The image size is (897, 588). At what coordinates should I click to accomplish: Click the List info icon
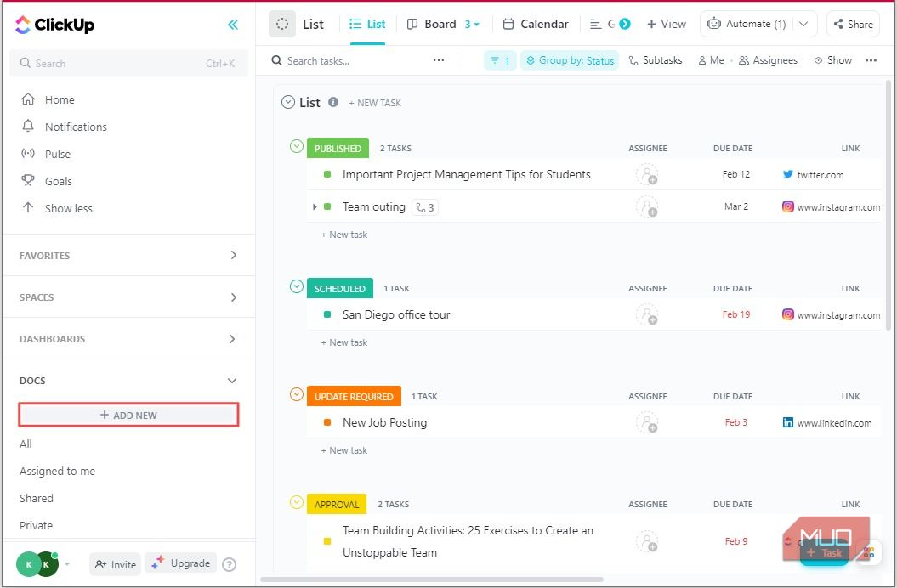333,102
